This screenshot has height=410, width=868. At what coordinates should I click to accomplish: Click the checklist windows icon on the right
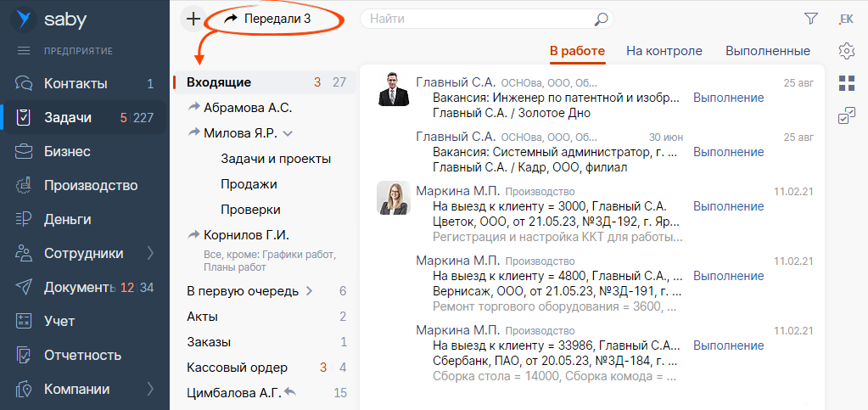847,115
